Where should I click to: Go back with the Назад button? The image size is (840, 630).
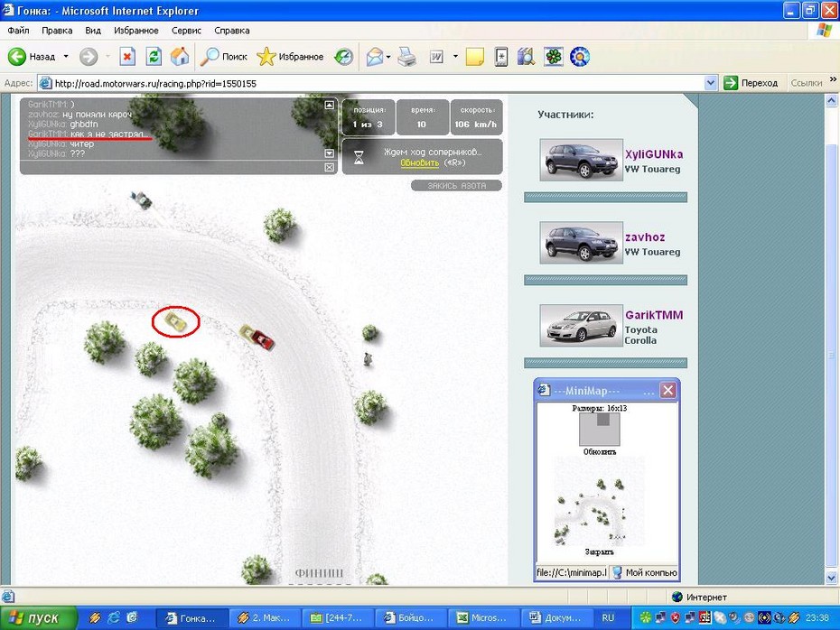pos(33,56)
